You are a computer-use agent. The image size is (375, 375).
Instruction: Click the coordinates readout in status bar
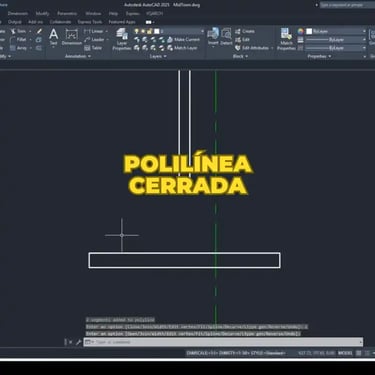coord(316,353)
